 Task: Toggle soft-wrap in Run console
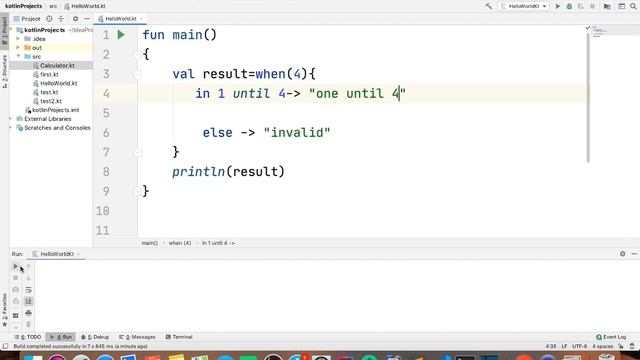(x=28, y=290)
